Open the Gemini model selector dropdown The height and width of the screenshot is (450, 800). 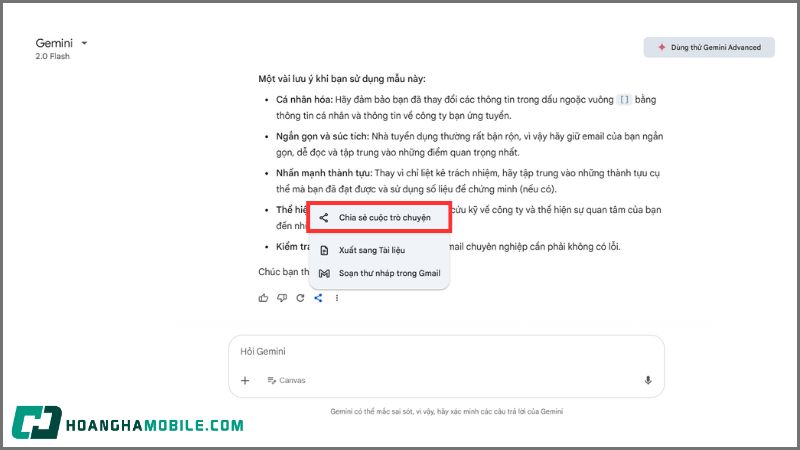coord(61,43)
